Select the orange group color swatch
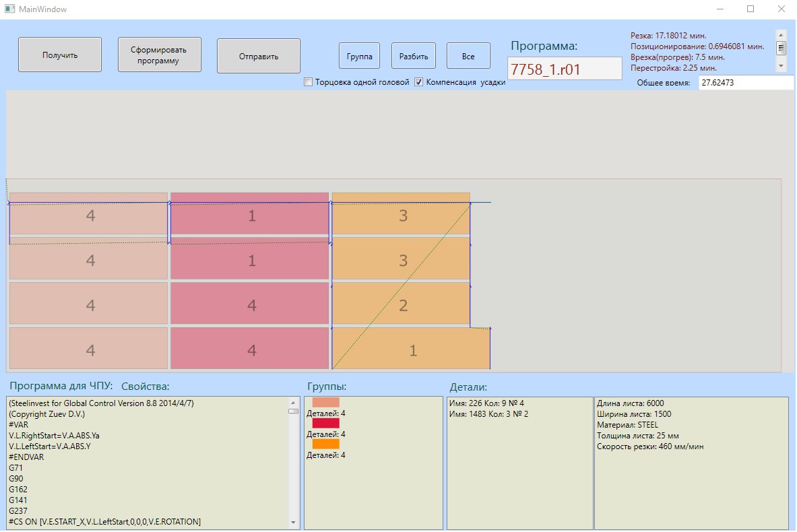797x532 pixels. pyautogui.click(x=325, y=444)
